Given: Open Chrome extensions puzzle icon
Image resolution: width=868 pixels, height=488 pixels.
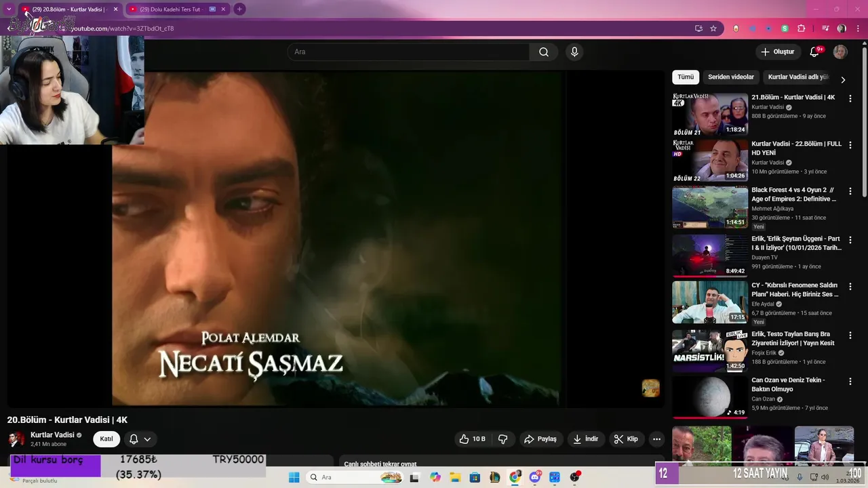Looking at the screenshot, I should coord(801,28).
